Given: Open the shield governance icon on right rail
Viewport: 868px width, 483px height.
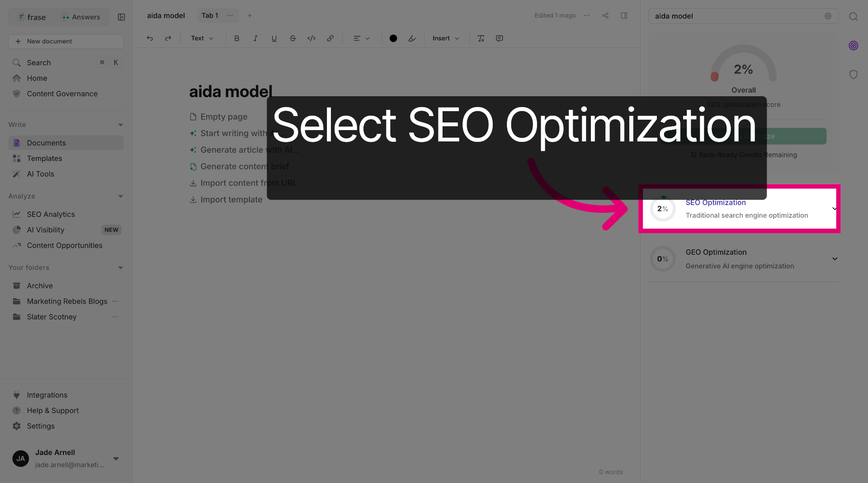Looking at the screenshot, I should tap(854, 74).
